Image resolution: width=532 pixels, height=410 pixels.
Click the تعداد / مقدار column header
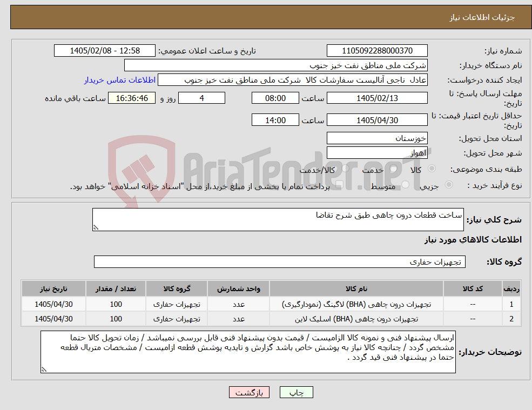point(116,289)
